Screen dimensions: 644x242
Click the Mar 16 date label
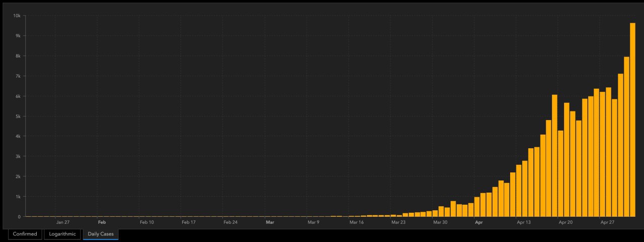[x=356, y=222]
